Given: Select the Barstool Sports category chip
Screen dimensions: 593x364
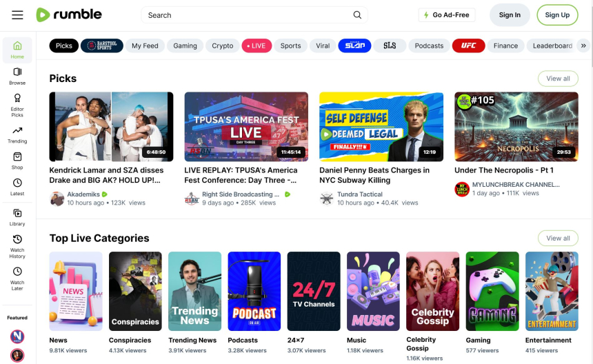Looking at the screenshot, I should 102,45.
